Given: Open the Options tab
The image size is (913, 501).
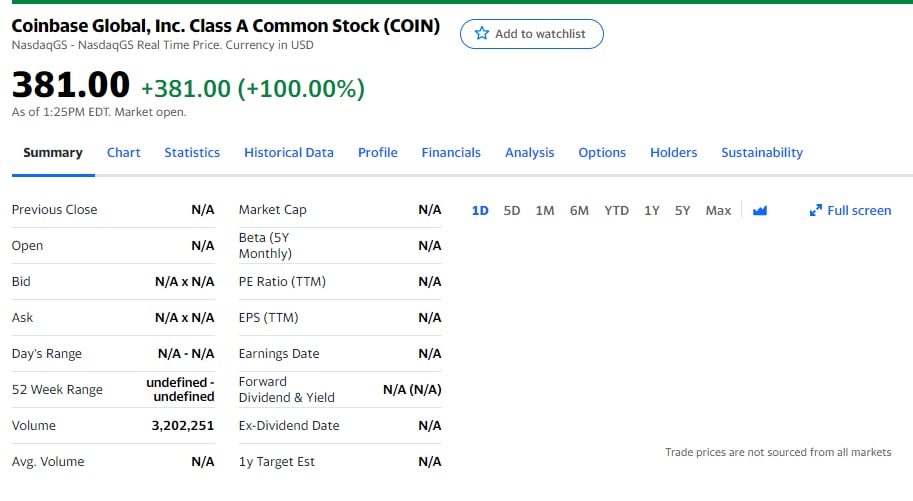Looking at the screenshot, I should (x=602, y=153).
